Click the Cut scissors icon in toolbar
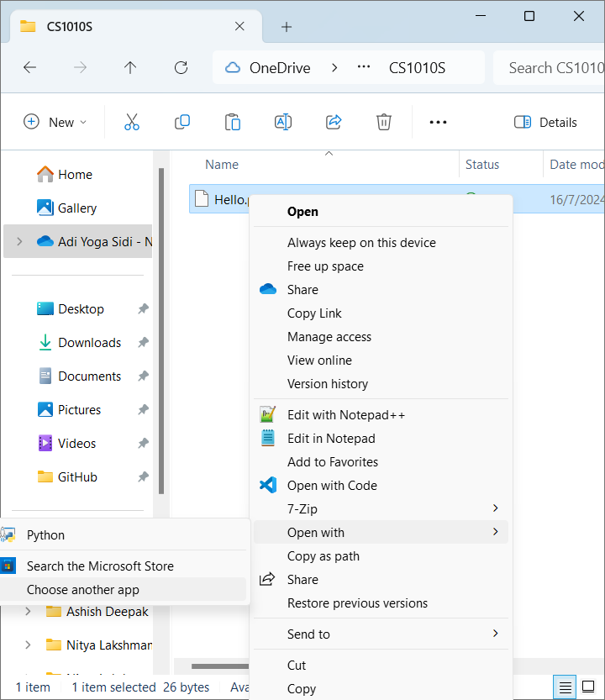Viewport: 605px width, 700px height. (132, 122)
